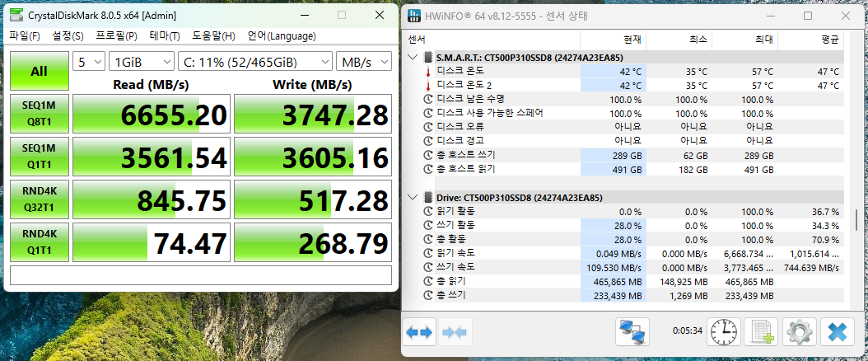This screenshot has width=868, height=361.
Task: Click the 3605.16 write result
Action: [x=313, y=157]
